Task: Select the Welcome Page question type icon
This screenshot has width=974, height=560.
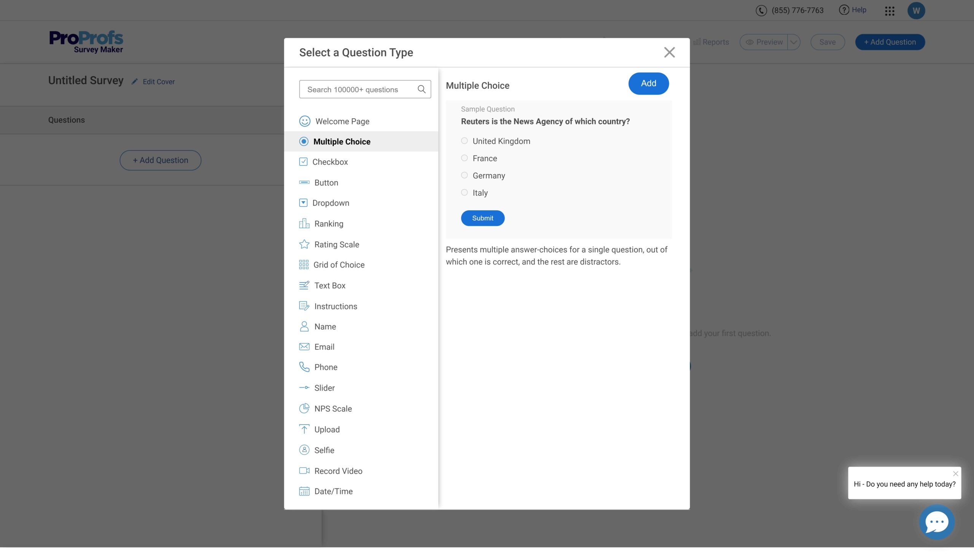Action: [x=304, y=122]
